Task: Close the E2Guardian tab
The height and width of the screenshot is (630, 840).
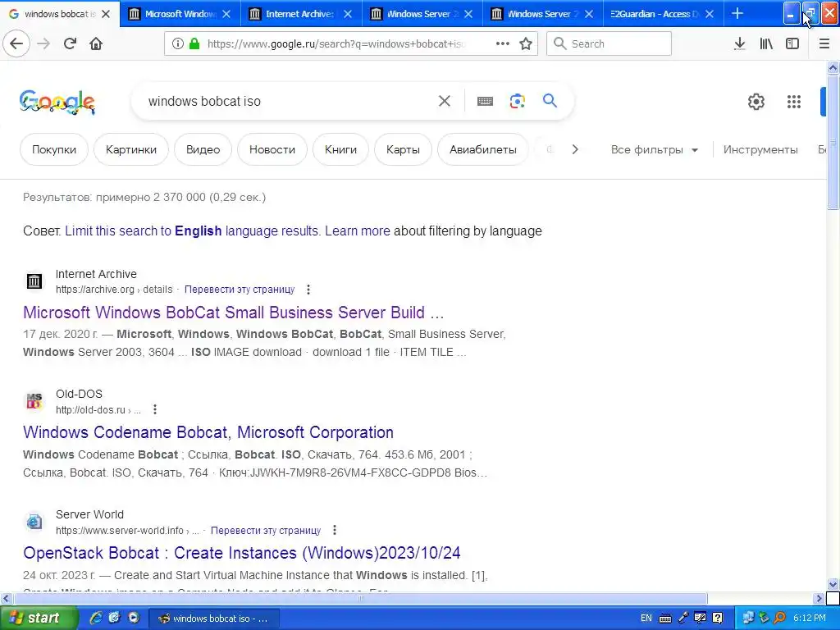Action: coord(710,14)
